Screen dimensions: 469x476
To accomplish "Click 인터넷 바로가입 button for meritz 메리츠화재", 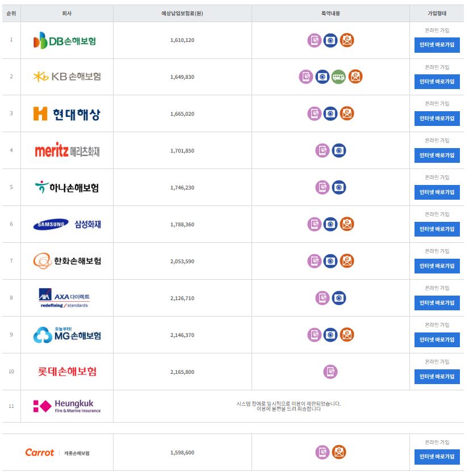I will point(437,155).
